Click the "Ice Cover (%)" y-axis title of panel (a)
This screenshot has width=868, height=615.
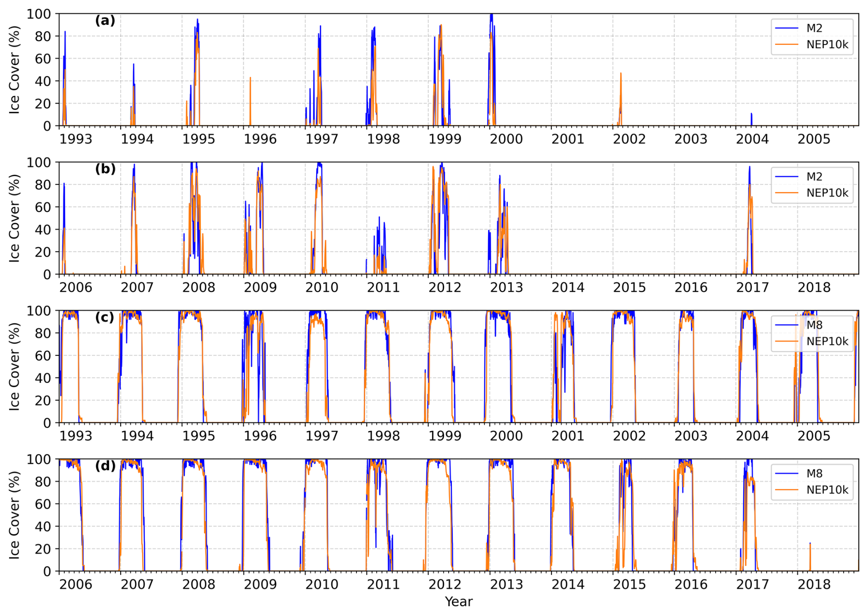pos(15,70)
